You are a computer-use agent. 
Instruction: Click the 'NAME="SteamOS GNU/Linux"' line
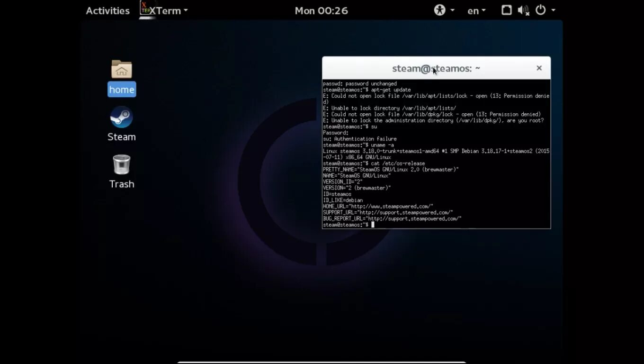[357, 176]
